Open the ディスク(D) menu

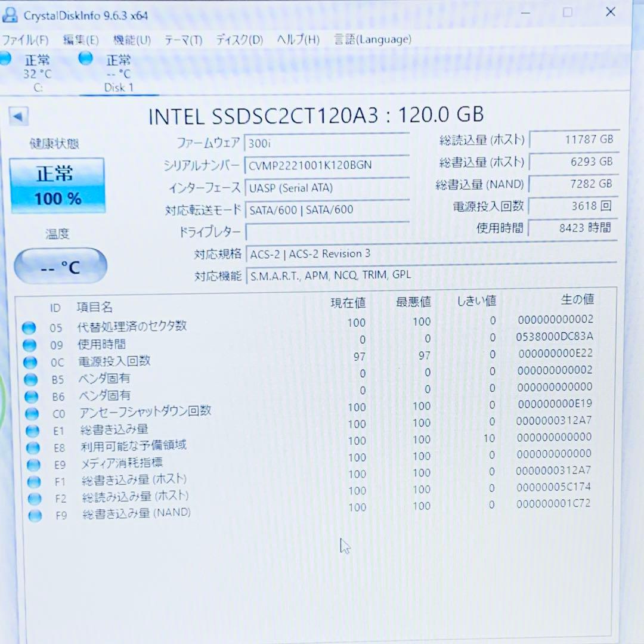point(237,39)
